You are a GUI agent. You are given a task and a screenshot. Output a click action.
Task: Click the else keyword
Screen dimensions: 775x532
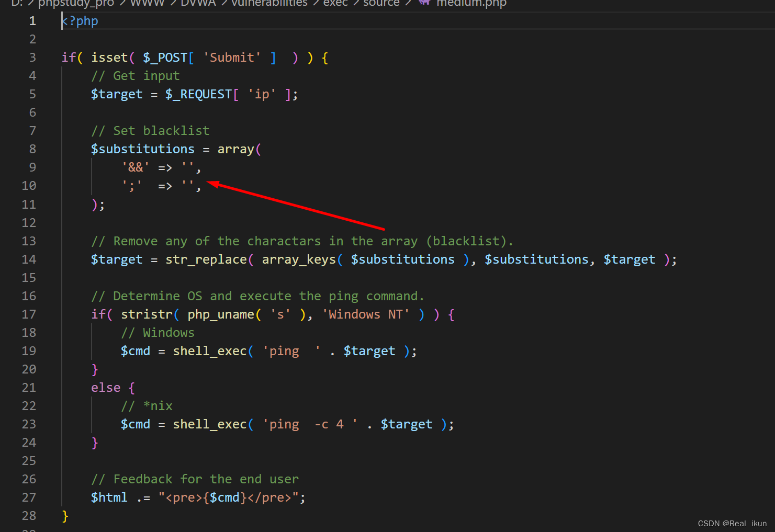(x=106, y=388)
